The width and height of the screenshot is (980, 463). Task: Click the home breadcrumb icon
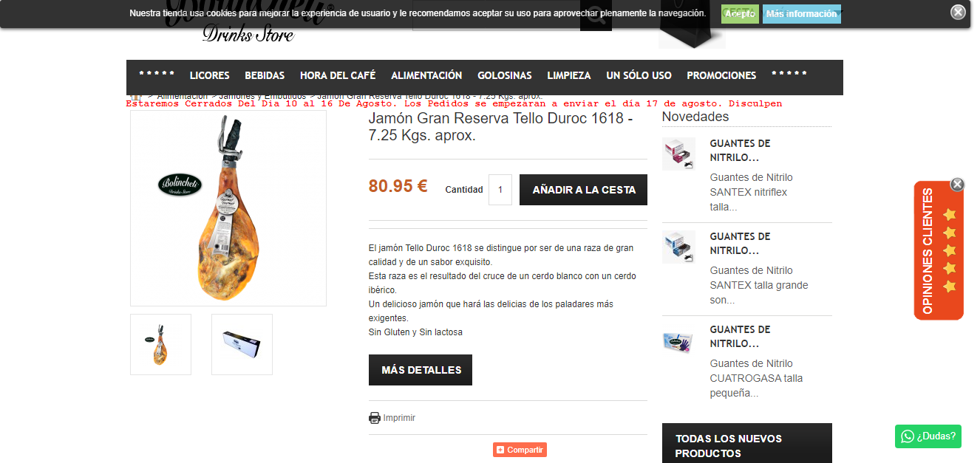pyautogui.click(x=135, y=96)
